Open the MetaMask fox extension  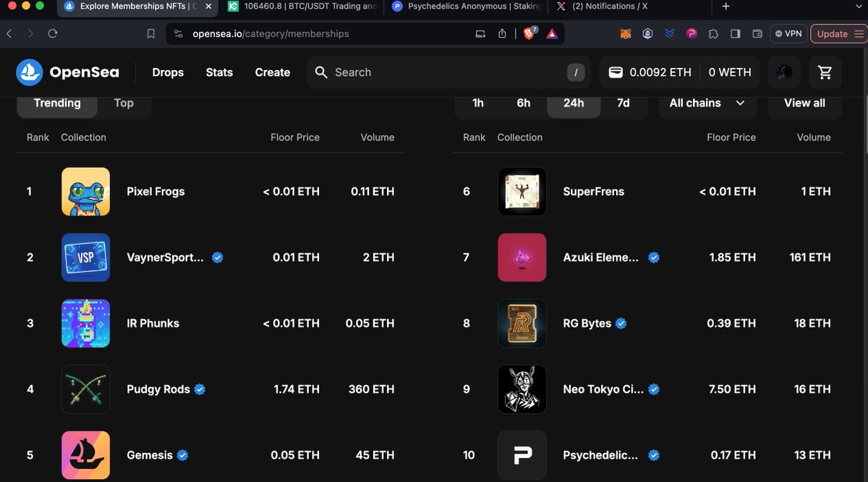[x=626, y=33]
